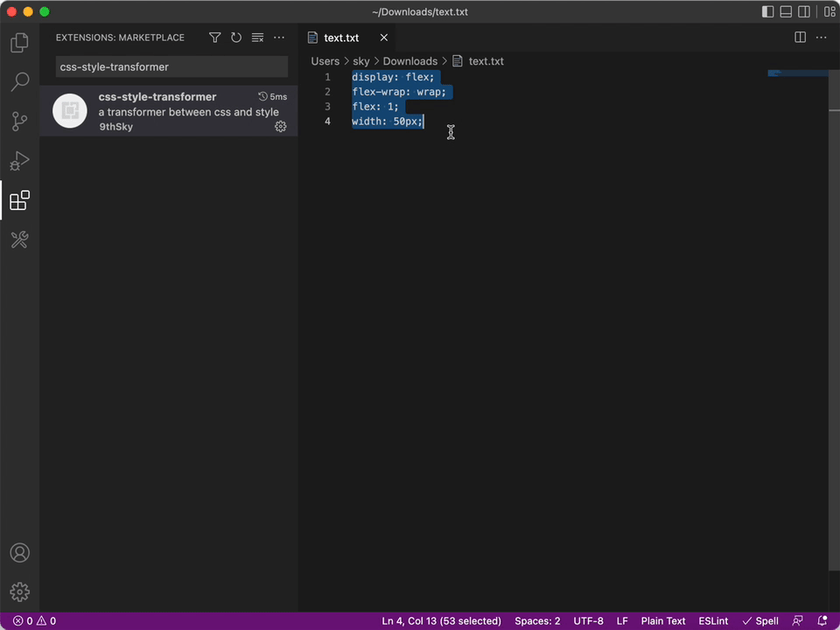Open the Run and Debug view
840x630 pixels.
click(x=19, y=161)
